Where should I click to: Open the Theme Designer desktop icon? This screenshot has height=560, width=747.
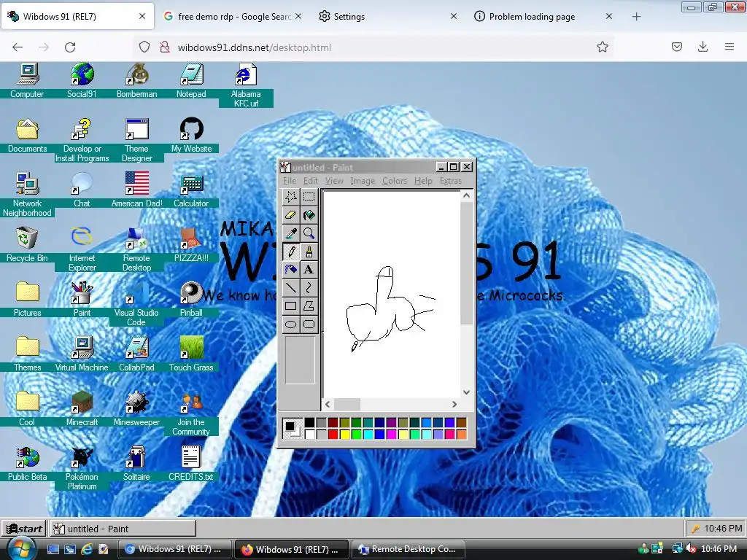(136, 140)
